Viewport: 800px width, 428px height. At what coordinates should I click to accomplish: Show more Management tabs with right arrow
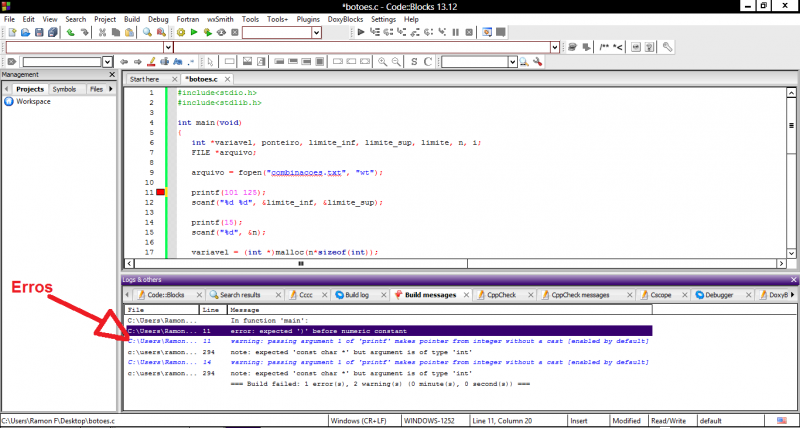coord(111,89)
